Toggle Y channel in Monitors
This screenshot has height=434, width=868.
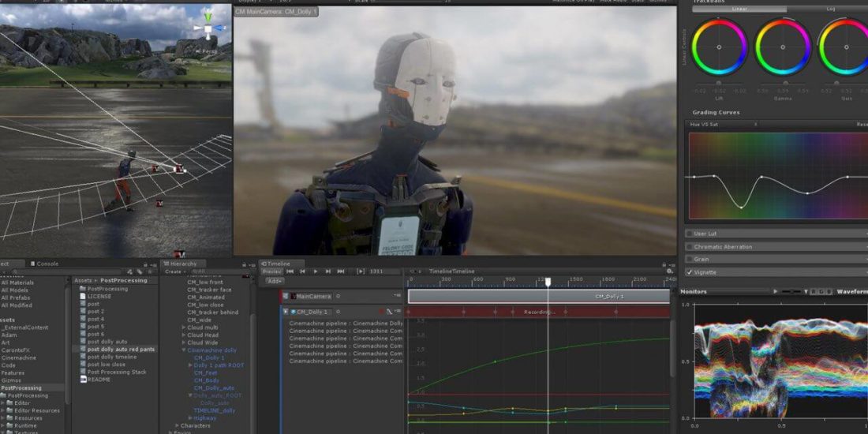click(806, 291)
